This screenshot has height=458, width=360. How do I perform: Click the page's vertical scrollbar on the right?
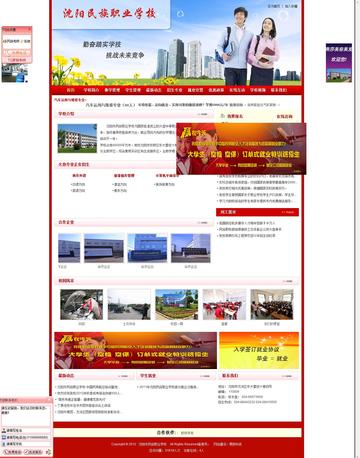pyautogui.click(x=357, y=229)
